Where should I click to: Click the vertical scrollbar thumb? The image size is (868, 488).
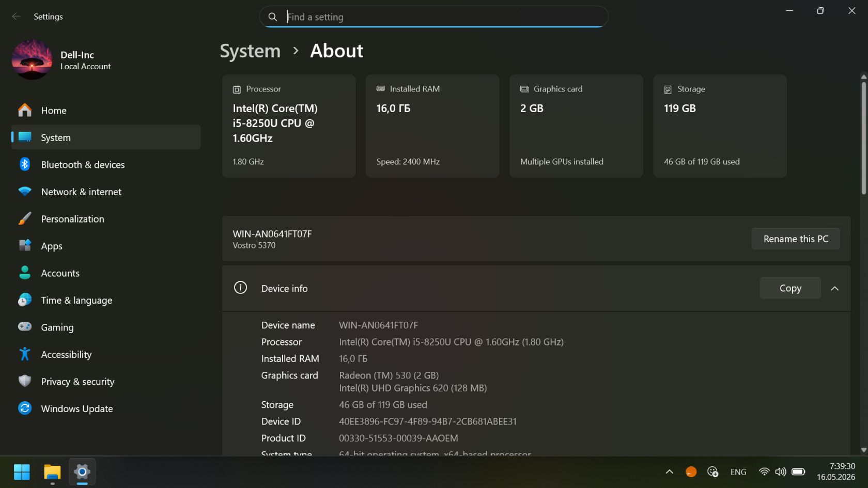[863, 138]
